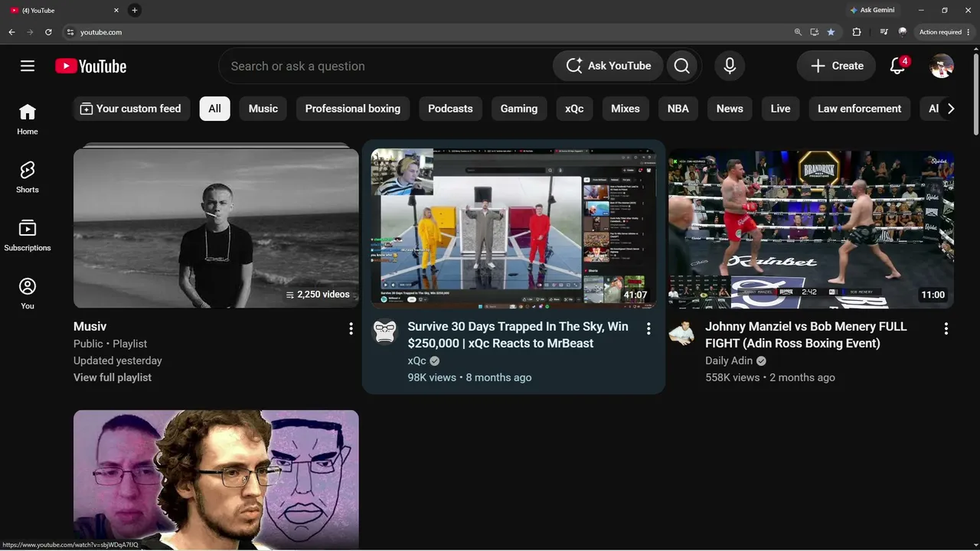This screenshot has width=980, height=551.
Task: Close the YouTube browser tab
Action: pos(116,11)
